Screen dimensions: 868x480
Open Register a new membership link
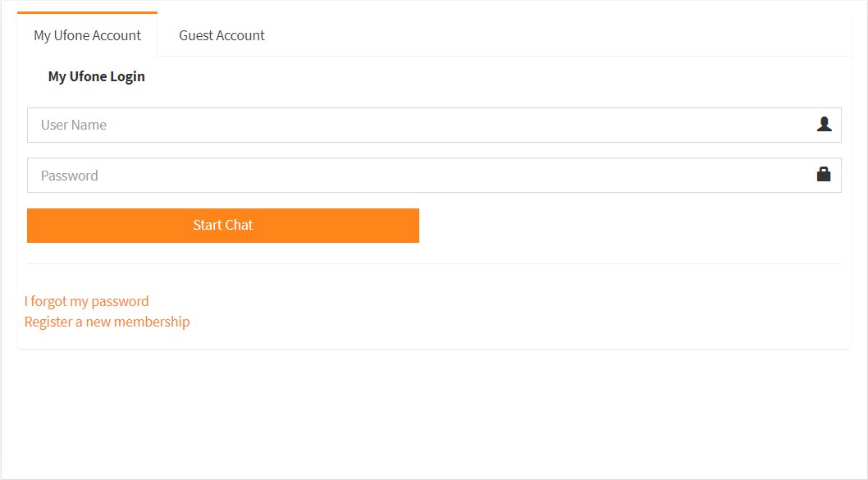point(107,322)
